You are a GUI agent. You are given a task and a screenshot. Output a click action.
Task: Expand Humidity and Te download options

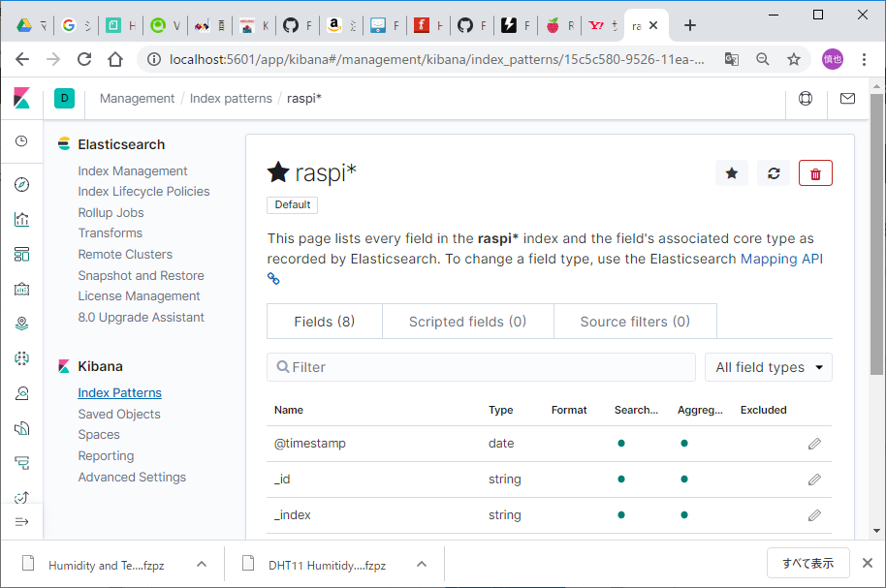202,564
